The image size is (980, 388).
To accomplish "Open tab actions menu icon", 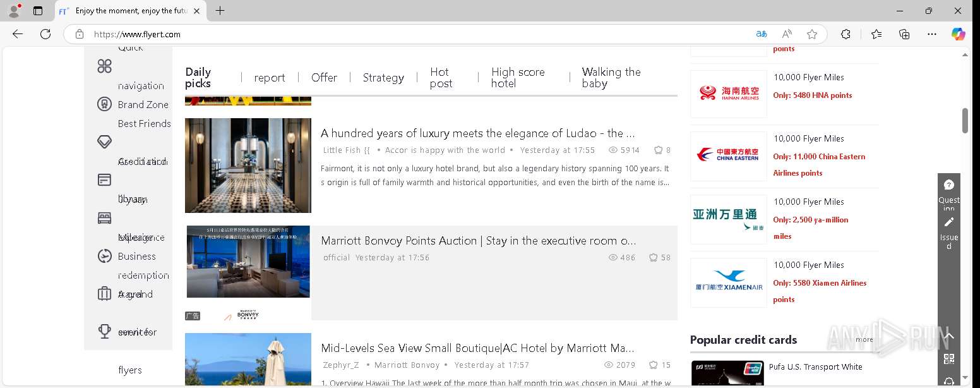I will (38, 11).
